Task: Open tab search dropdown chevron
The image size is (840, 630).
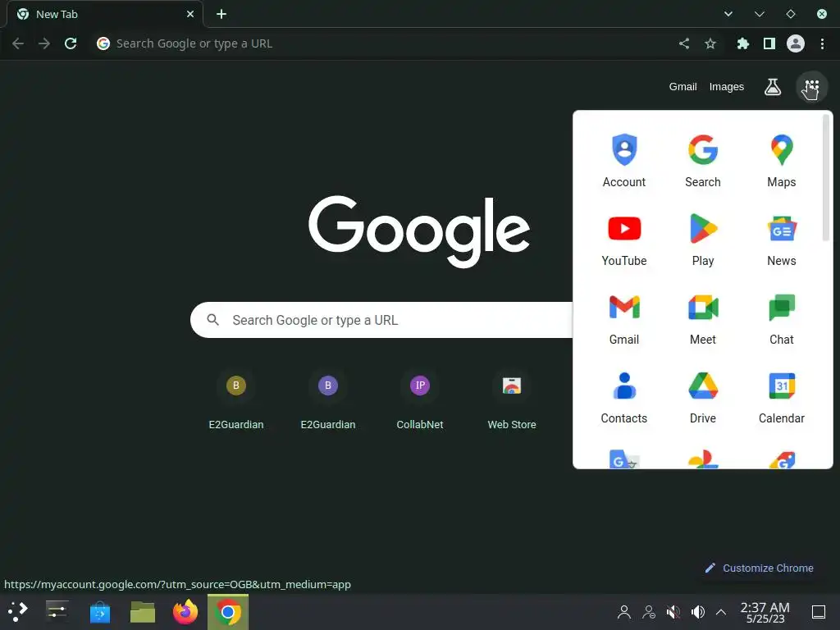Action: tap(728, 14)
